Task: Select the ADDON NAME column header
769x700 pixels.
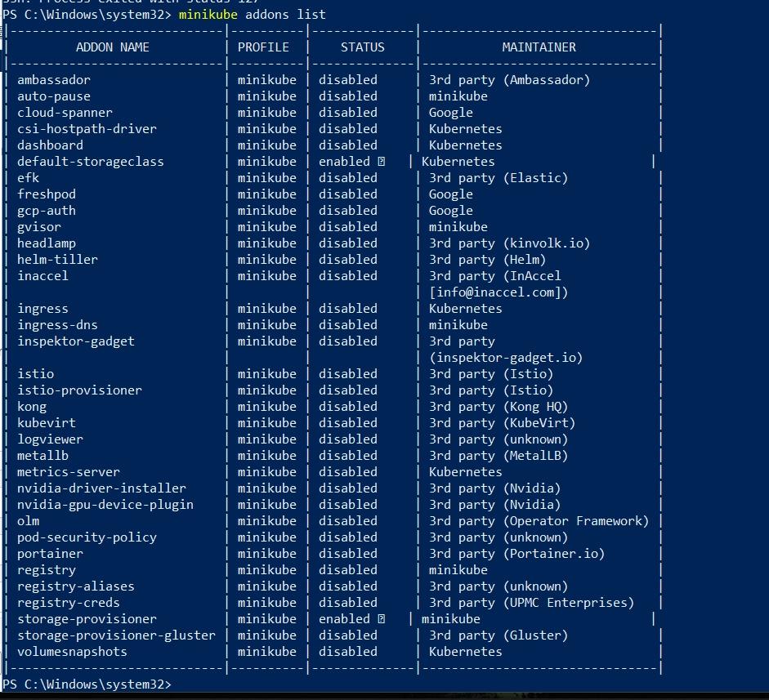Action: [112, 47]
